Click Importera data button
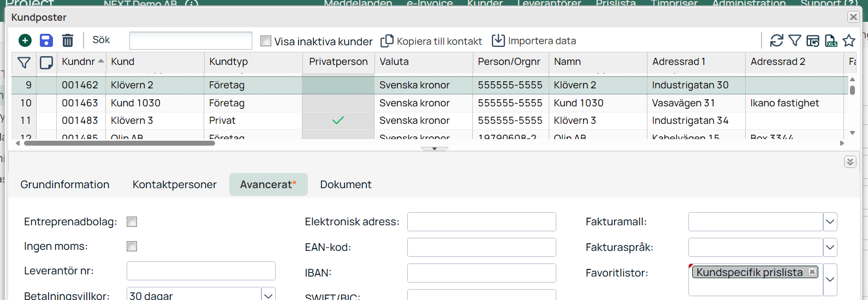The width and height of the screenshot is (868, 300). [x=534, y=41]
